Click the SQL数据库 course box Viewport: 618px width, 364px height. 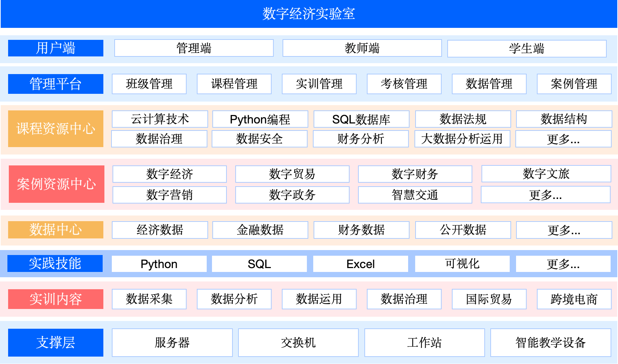pyautogui.click(x=362, y=119)
